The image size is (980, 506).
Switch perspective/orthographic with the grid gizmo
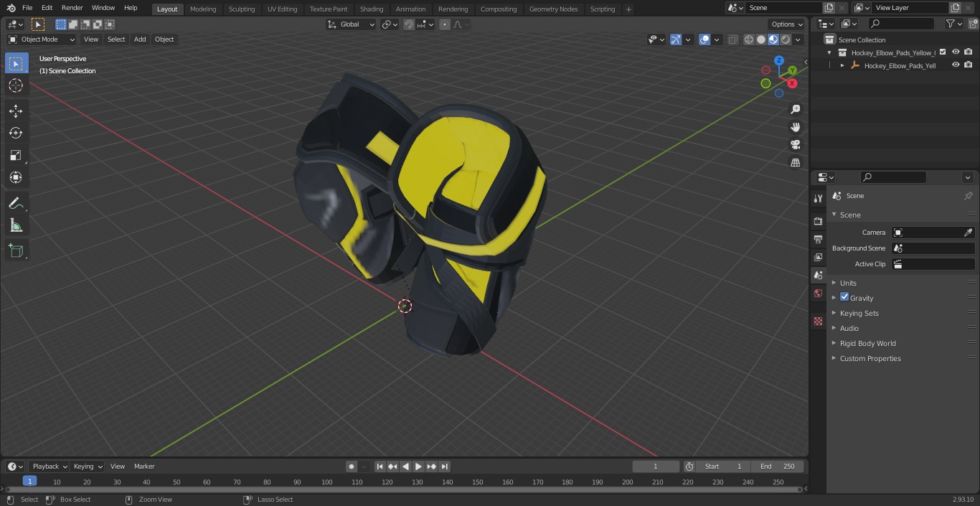pos(795,162)
